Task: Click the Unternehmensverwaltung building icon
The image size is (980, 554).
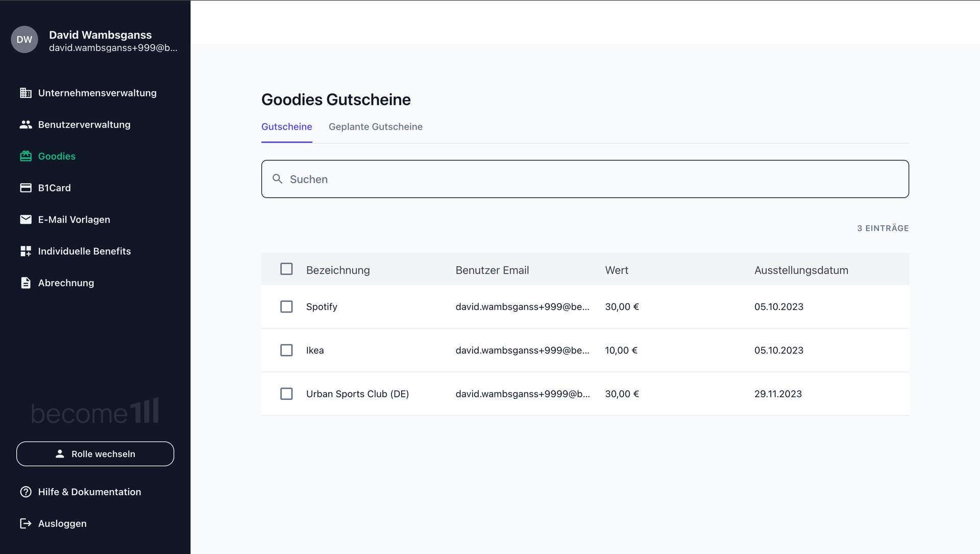Action: [26, 93]
